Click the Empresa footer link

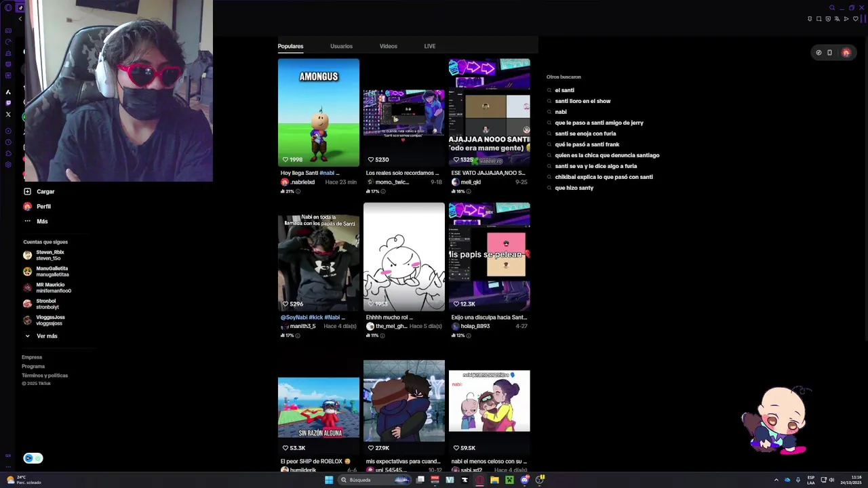click(x=32, y=357)
